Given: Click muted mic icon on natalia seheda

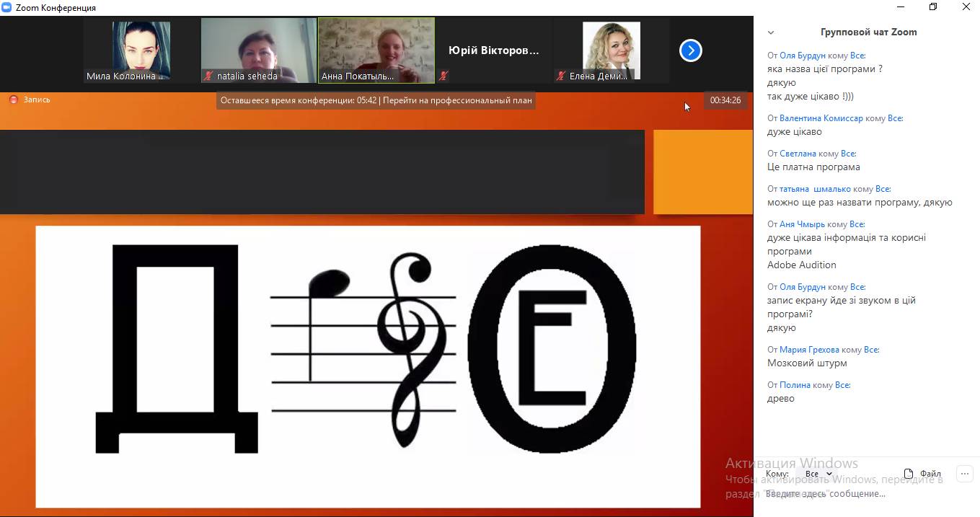Looking at the screenshot, I should click(x=208, y=76).
